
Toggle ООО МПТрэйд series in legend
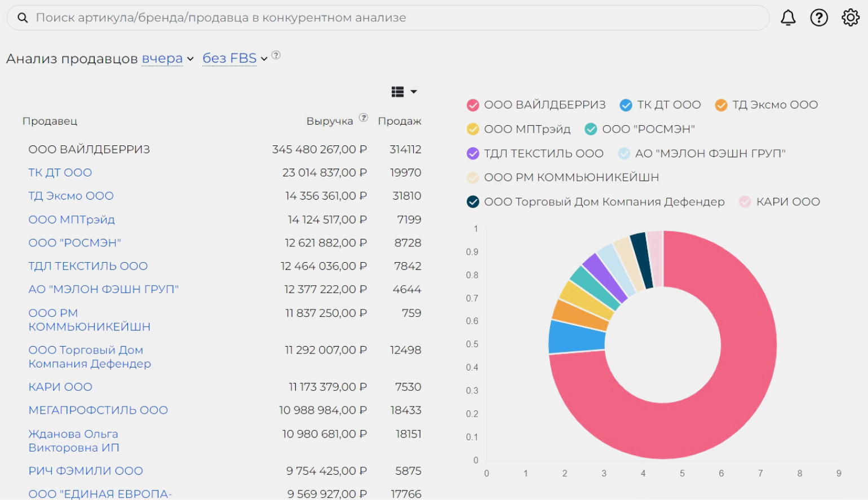click(x=519, y=129)
